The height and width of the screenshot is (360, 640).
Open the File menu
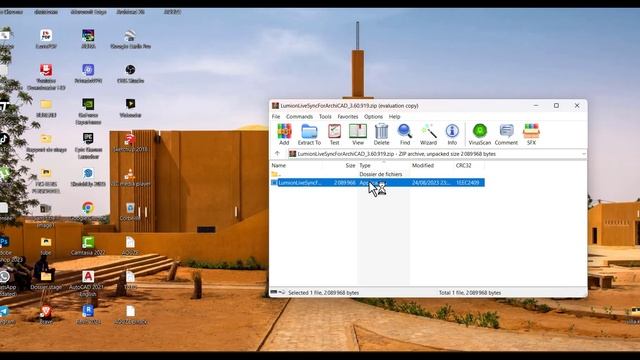coord(276,117)
